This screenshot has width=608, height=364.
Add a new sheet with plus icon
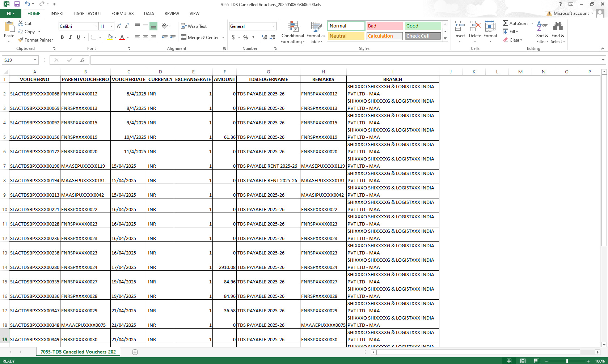coord(135,352)
